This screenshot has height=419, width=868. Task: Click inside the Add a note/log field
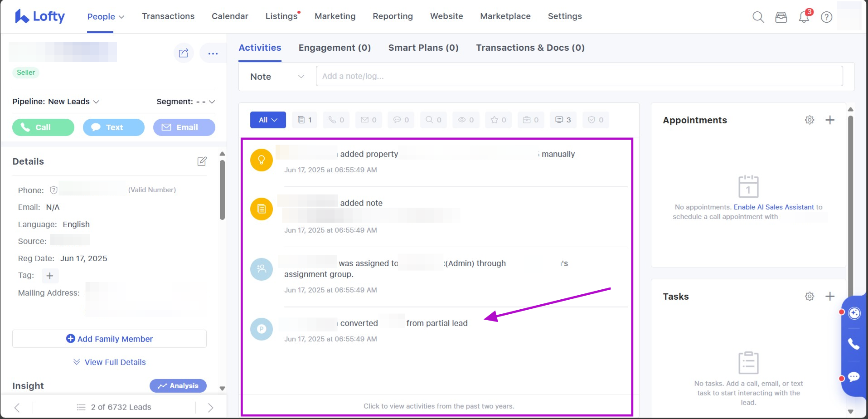(x=579, y=76)
